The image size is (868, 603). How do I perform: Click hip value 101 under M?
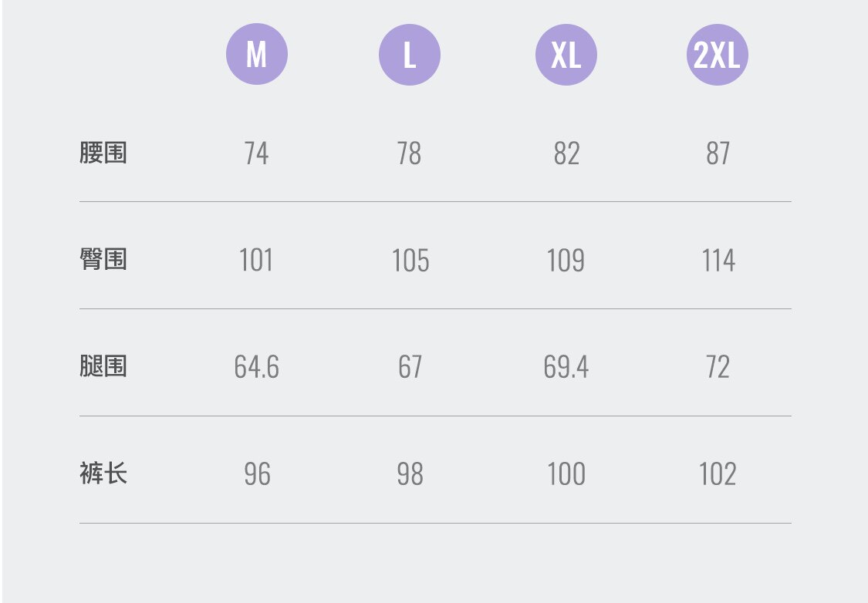256,260
